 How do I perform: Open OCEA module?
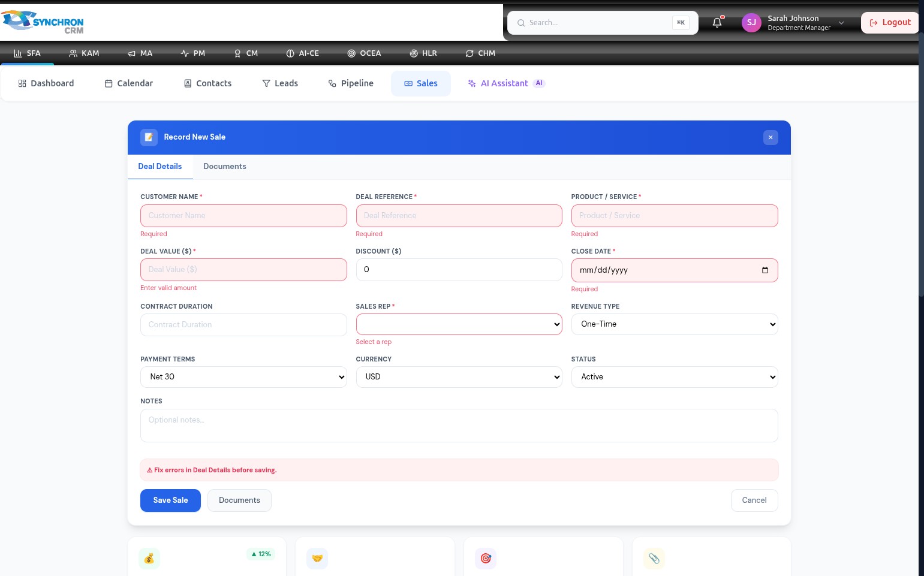[364, 53]
